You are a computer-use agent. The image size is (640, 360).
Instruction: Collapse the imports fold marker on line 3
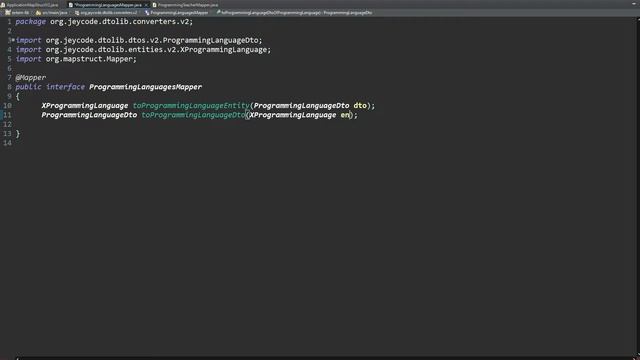click(13, 40)
